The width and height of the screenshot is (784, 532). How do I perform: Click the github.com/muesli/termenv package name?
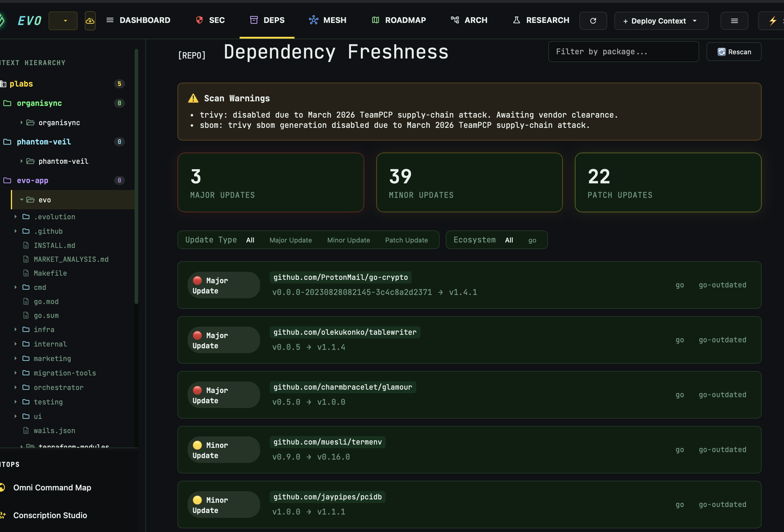click(327, 442)
